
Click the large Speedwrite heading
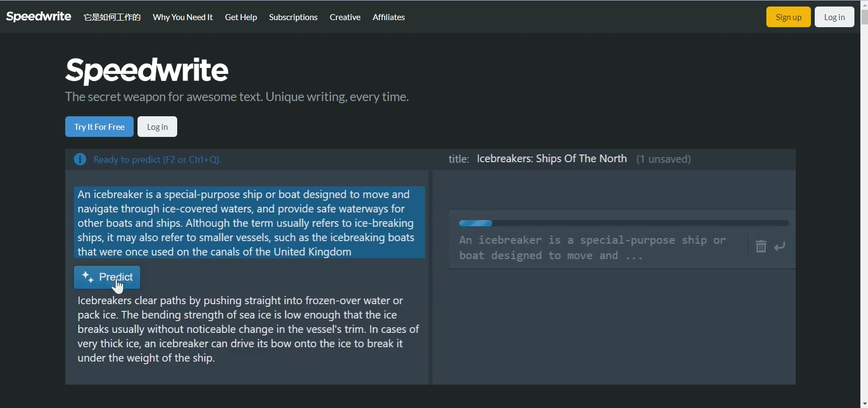(147, 70)
